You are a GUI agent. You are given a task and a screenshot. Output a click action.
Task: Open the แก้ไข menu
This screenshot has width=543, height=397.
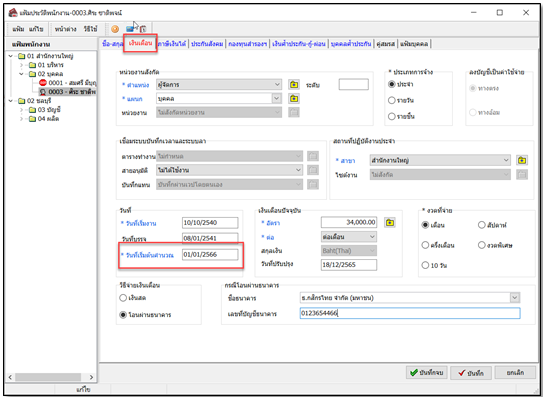coord(36,29)
